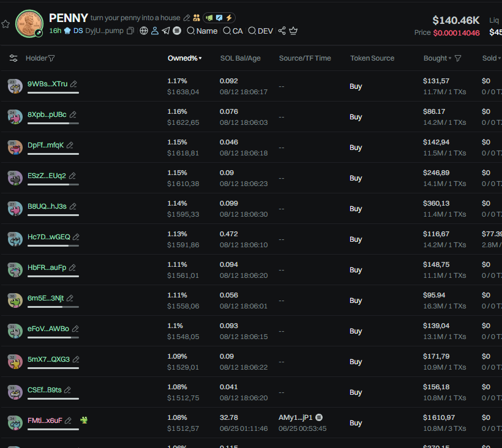The width and height of the screenshot is (502, 448).
Task: Click the PENNY coin token thumbnail
Action: (29, 23)
